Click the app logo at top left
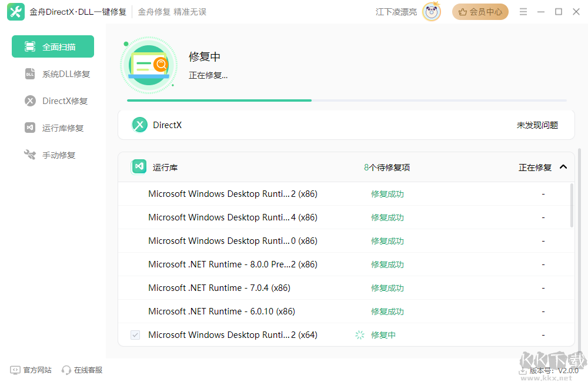588x382 pixels. (15, 11)
